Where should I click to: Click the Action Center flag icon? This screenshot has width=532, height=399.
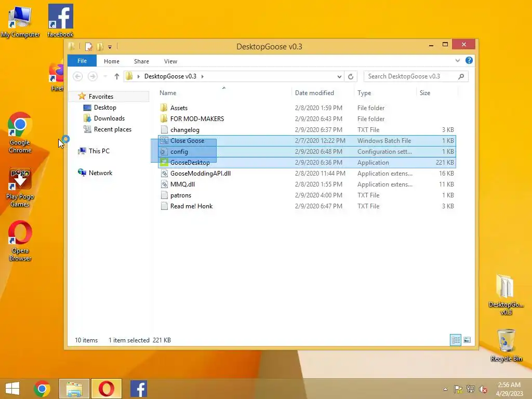tap(458, 389)
